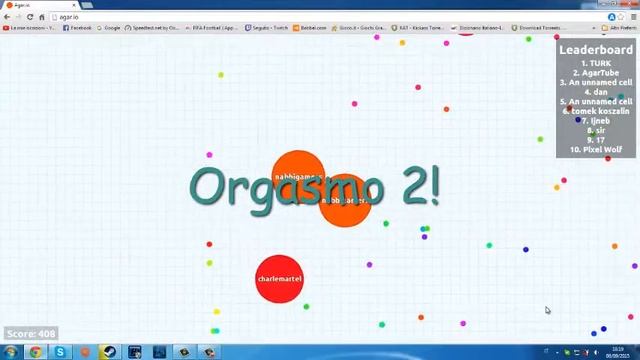The image size is (640, 360).
Task: Click leaderboard entry 4. dan
Action: pyautogui.click(x=596, y=92)
